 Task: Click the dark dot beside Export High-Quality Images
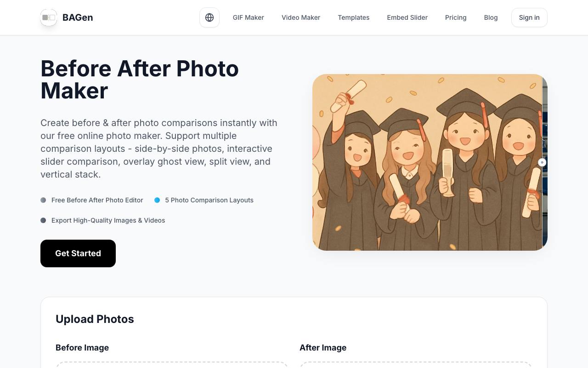pyautogui.click(x=43, y=220)
